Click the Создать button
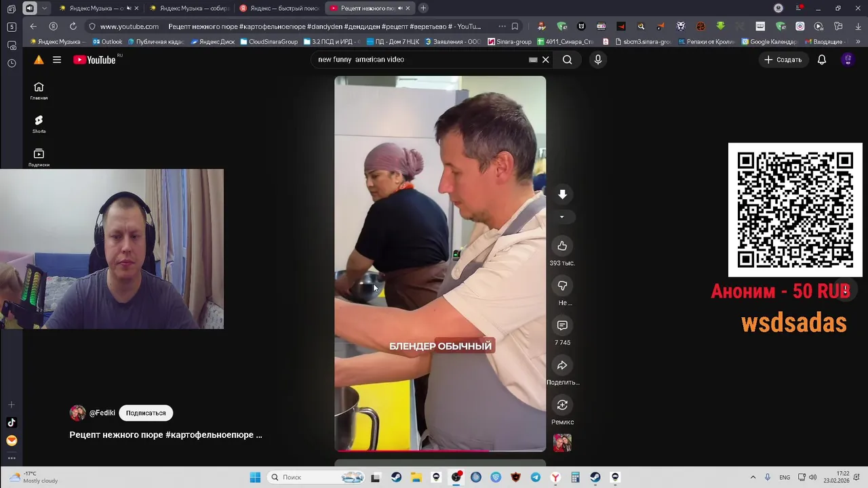 [x=783, y=60]
